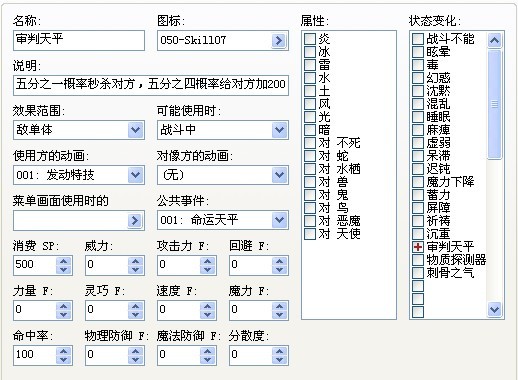Increase the 命中率 value with its up arrow
Viewport: 518px width, 380px height.
point(64,351)
